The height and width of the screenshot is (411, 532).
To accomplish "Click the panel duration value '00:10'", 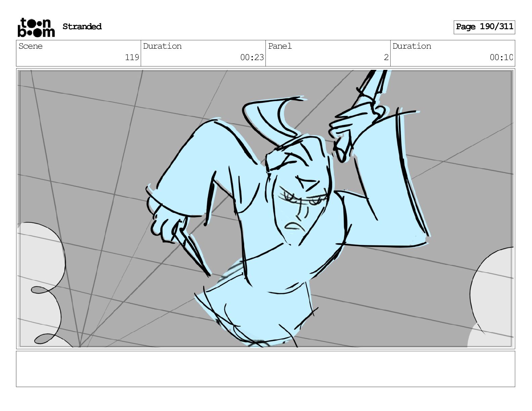I will point(501,57).
